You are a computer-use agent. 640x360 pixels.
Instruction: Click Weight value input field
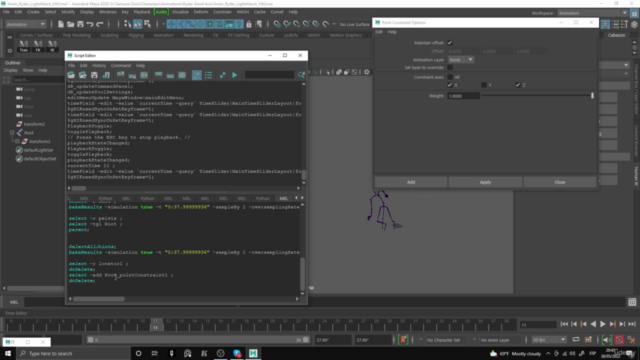[463, 96]
